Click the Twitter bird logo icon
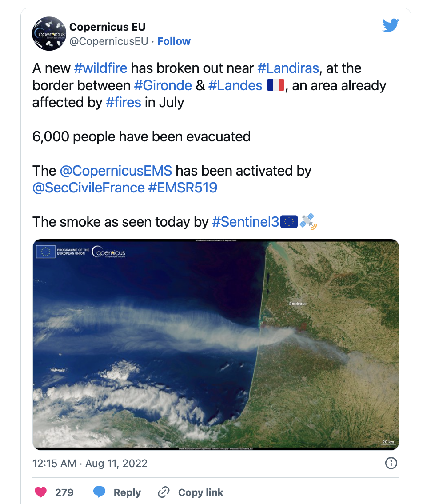The height and width of the screenshot is (504, 431). pos(391,25)
